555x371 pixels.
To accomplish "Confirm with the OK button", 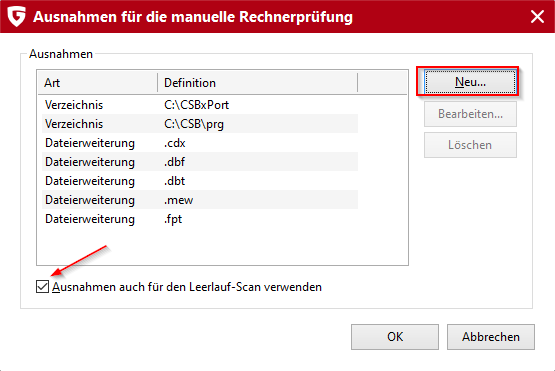I will pyautogui.click(x=395, y=337).
